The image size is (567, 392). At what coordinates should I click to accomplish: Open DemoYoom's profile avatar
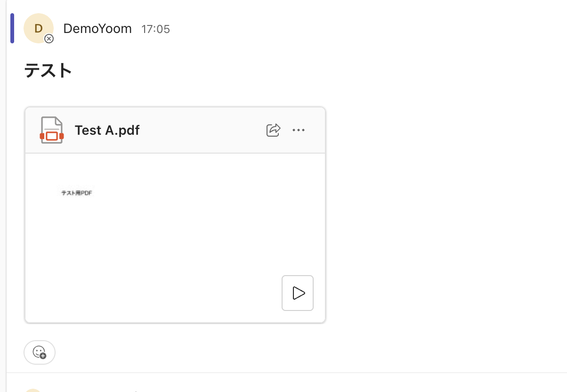39,28
